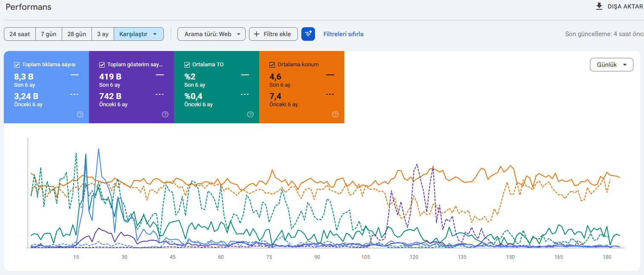Open the Karşılaştır dropdown
The height and width of the screenshot is (275, 644).
coord(138,34)
